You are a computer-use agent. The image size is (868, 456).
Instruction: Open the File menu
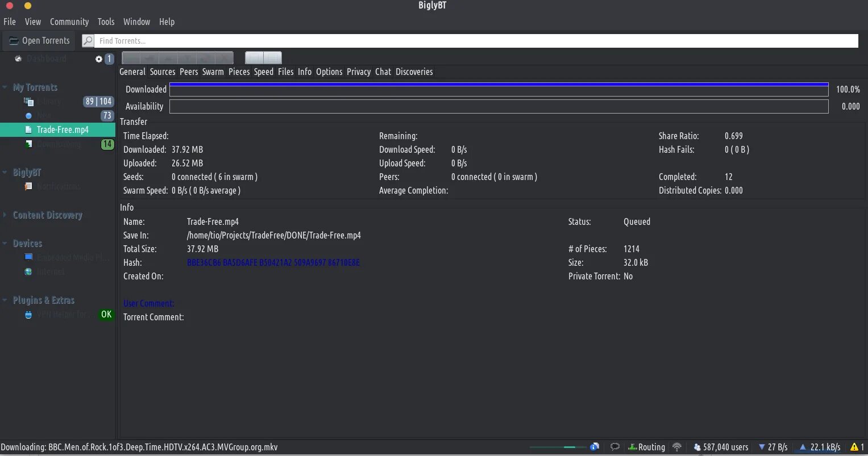10,22
